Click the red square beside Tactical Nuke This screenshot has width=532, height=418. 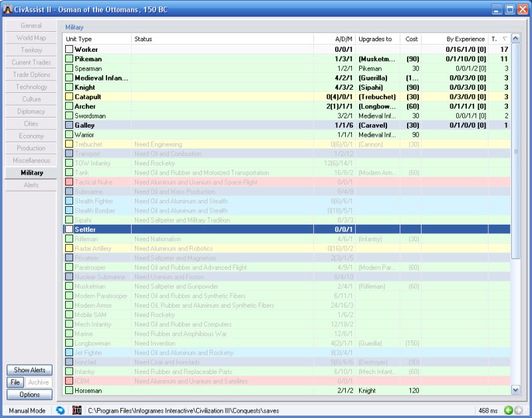tap(69, 182)
